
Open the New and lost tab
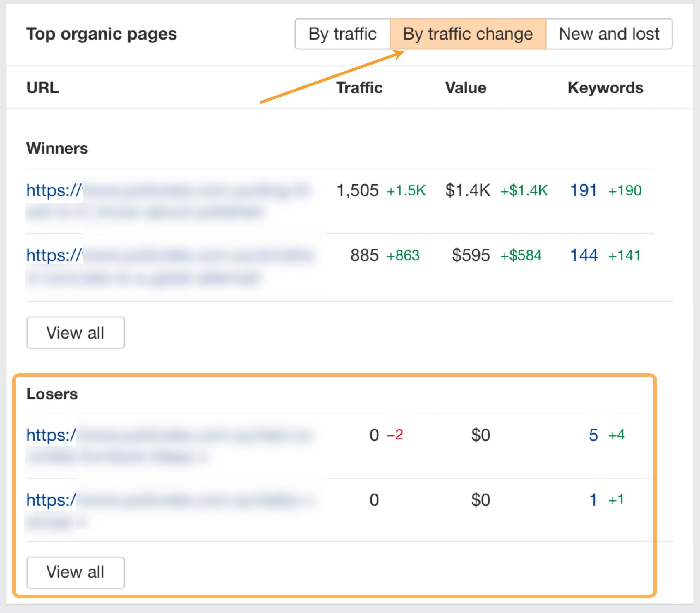tap(609, 34)
